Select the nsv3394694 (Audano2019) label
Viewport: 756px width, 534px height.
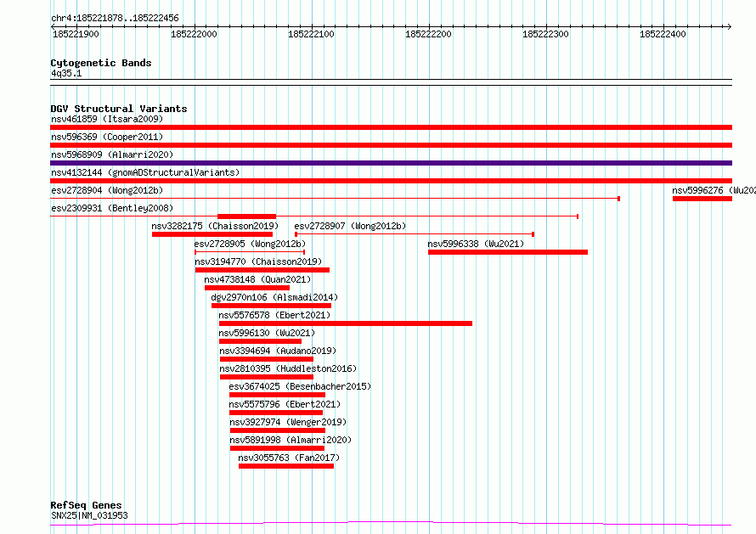pos(277,351)
